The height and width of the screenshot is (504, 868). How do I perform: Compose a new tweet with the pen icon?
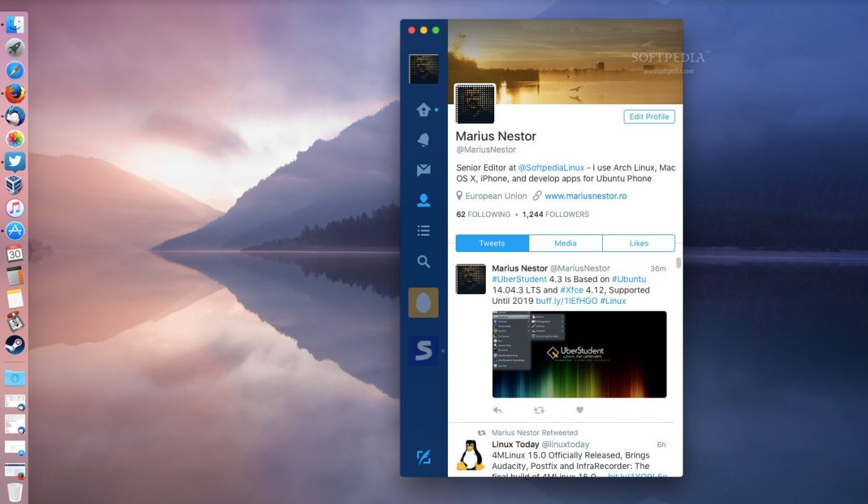coord(423,456)
